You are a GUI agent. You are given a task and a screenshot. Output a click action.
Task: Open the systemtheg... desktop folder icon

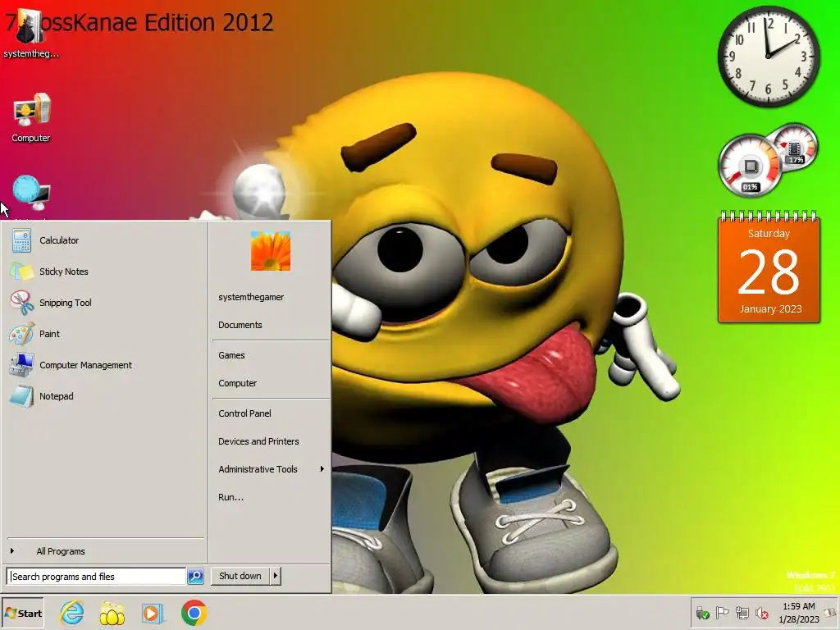click(30, 33)
